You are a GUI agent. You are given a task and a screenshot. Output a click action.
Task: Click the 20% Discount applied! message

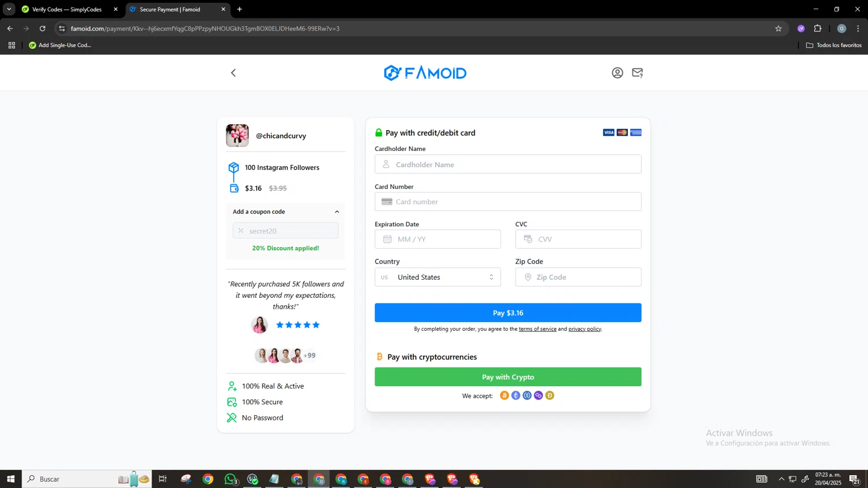click(285, 248)
